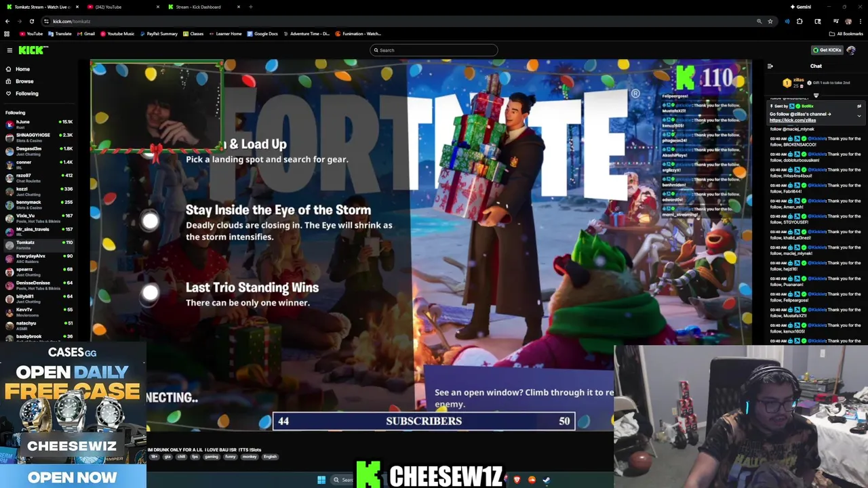Screen dimensions: 868x488
Task: Open the Chrome three-dot menu
Action: (x=861, y=21)
